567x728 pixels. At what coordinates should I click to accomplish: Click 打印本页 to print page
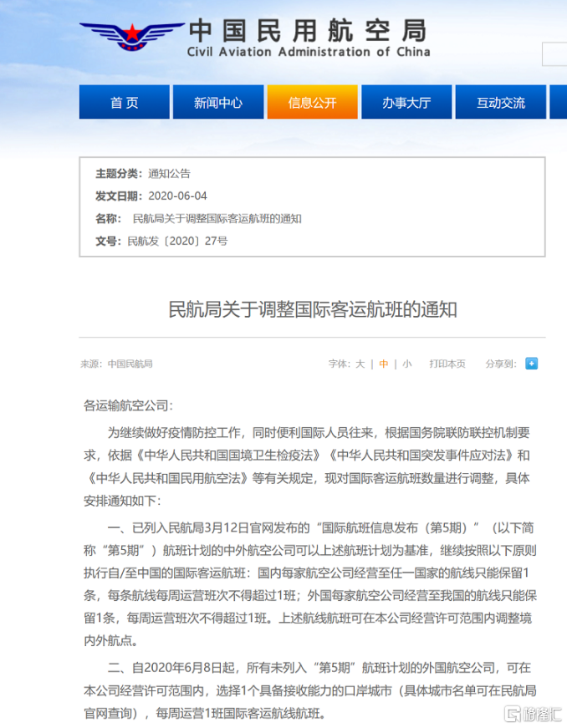447,364
